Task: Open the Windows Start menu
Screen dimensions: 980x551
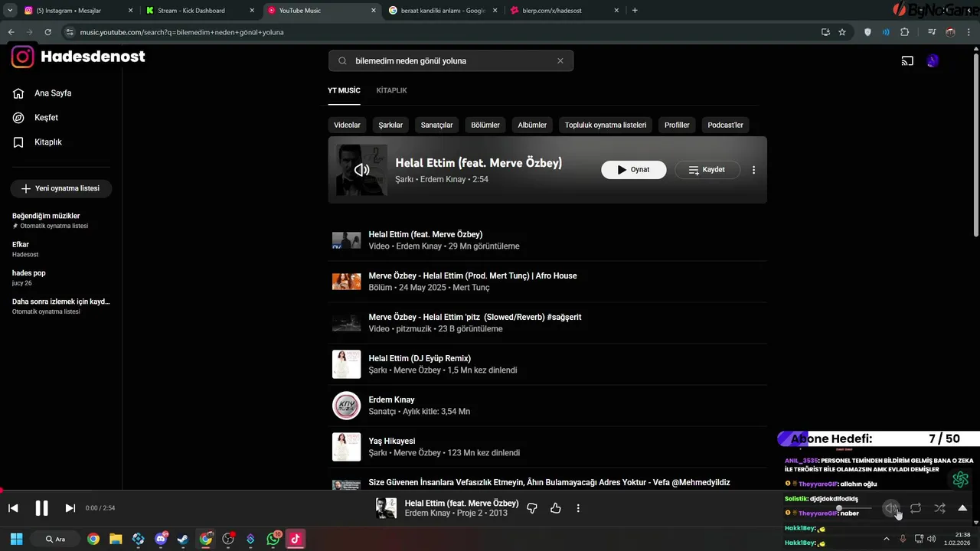Action: [16, 539]
